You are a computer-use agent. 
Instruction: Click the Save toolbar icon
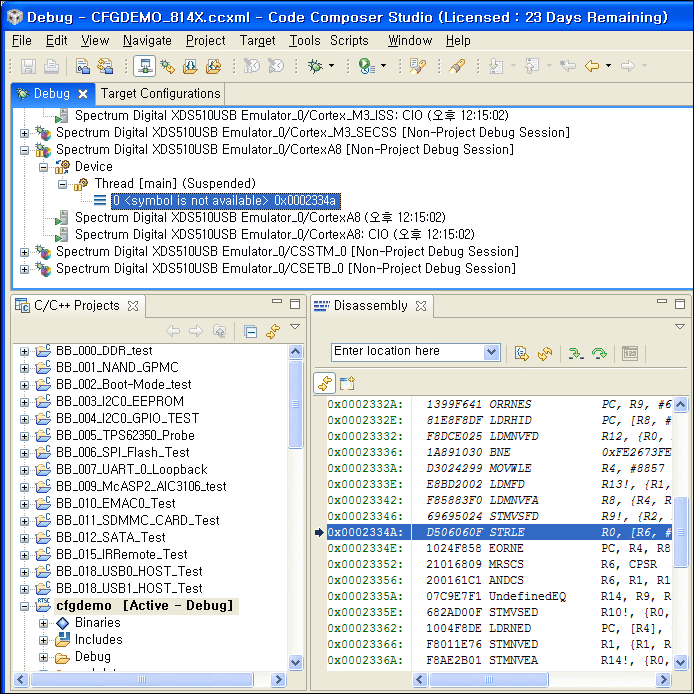[x=28, y=66]
